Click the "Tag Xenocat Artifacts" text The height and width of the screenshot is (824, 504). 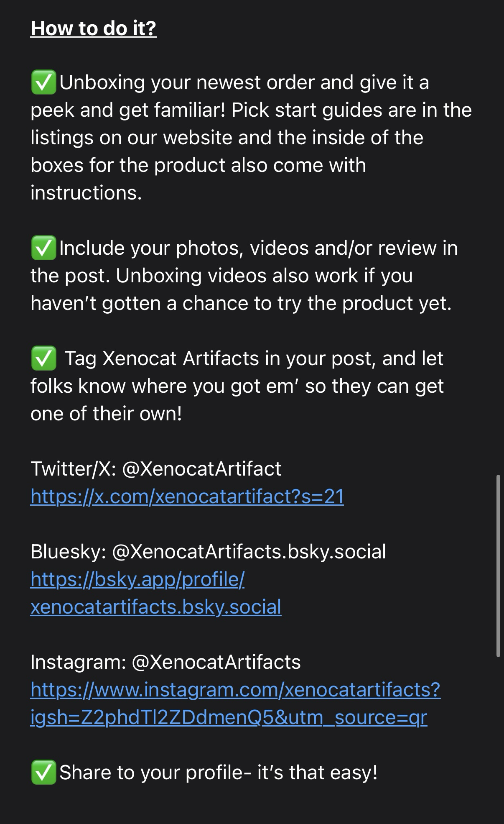(162, 358)
